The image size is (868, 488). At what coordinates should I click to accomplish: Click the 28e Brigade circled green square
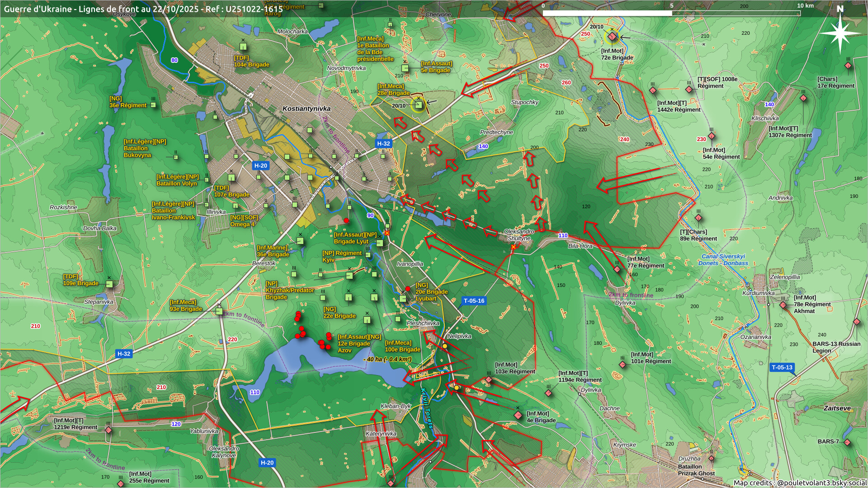(418, 105)
